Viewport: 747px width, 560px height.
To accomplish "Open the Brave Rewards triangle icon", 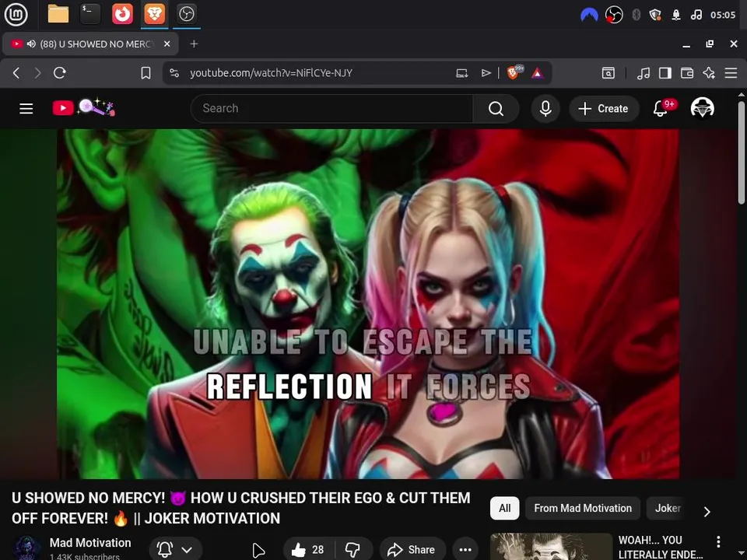I will click(538, 73).
